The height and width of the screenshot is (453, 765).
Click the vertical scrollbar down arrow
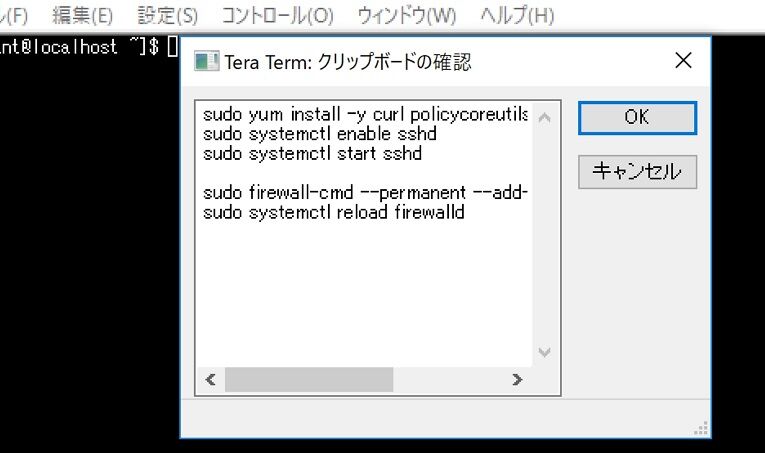[544, 352]
